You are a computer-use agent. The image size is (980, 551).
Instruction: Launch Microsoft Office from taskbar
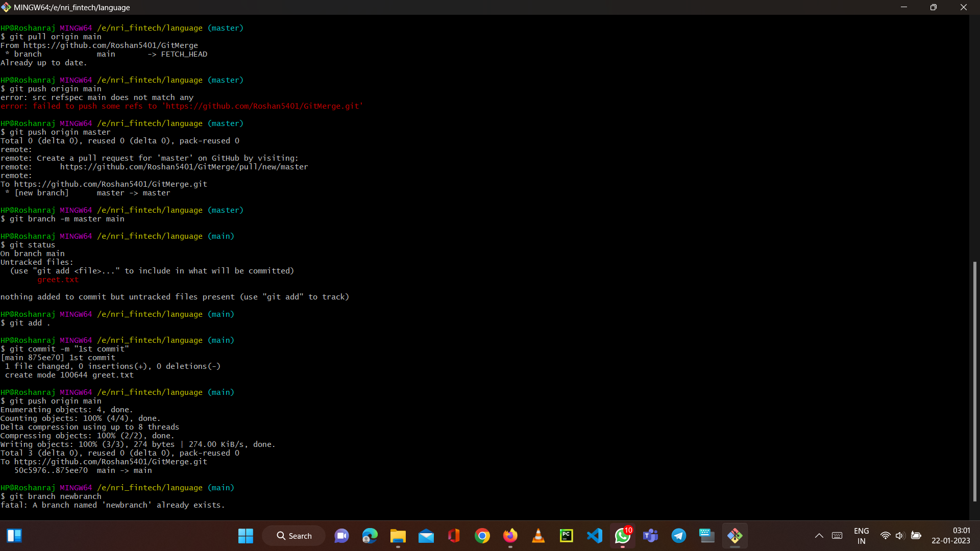(x=454, y=536)
